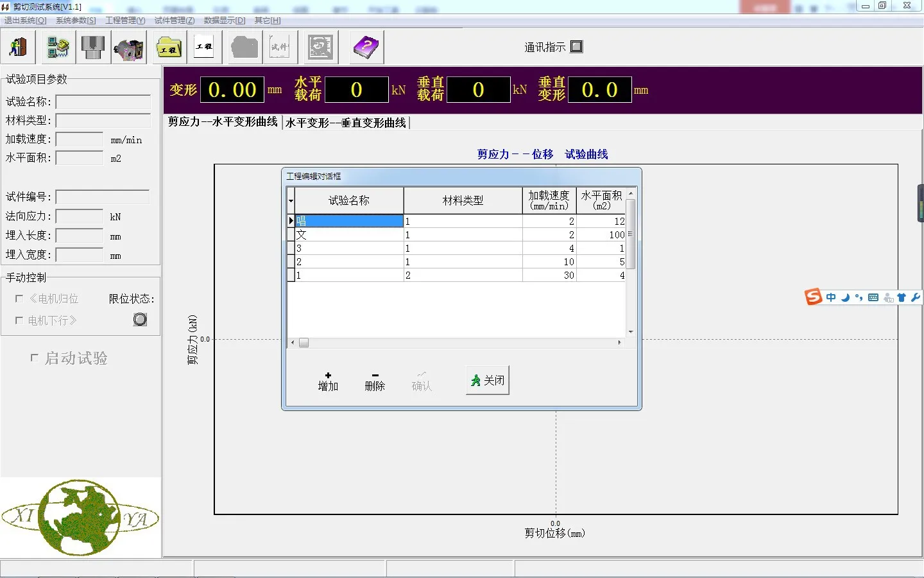
Task: Enable the 启动试验 checkbox
Action: click(x=35, y=358)
